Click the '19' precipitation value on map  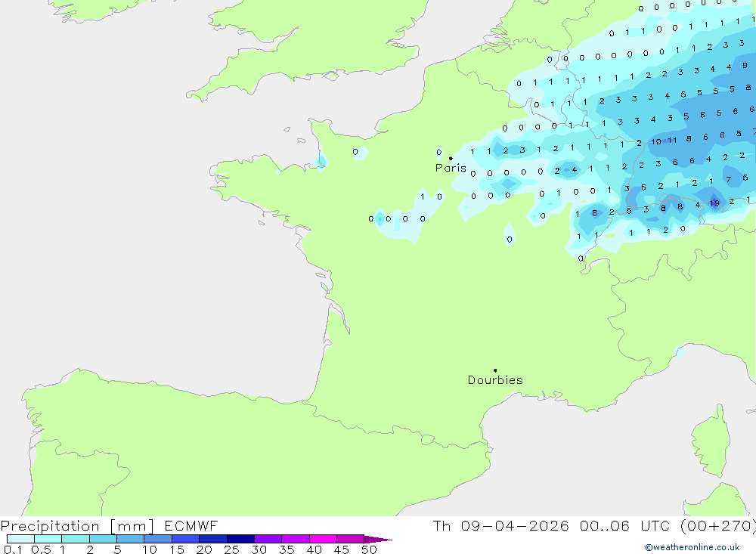coord(714,203)
